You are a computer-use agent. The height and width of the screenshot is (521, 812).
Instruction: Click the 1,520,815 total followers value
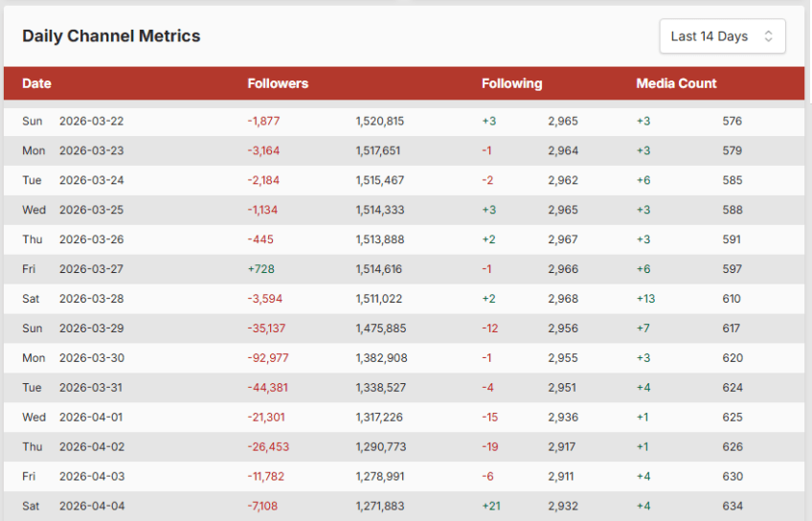pyautogui.click(x=379, y=122)
